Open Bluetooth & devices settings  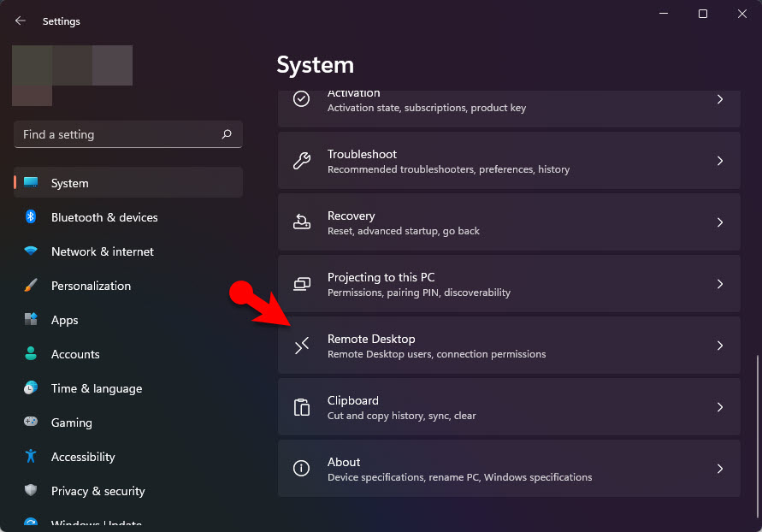pos(128,216)
